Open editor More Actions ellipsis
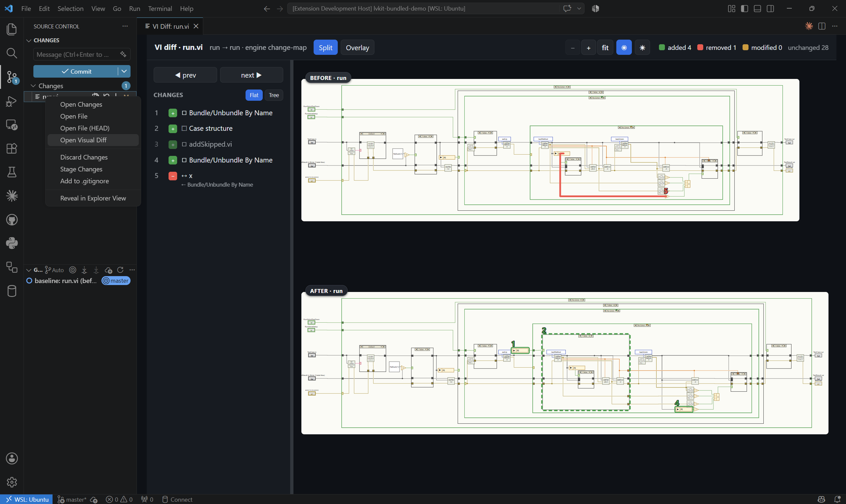846x504 pixels. (835, 26)
